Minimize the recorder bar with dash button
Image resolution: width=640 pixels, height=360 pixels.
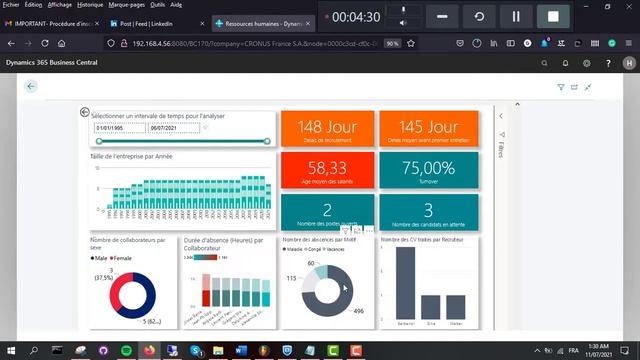point(442,16)
